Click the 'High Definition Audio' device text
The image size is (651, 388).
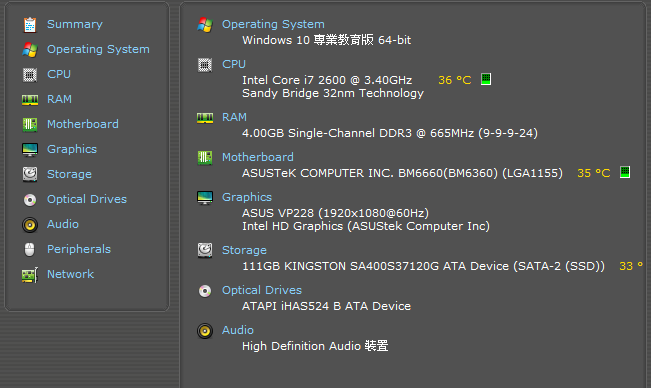pyautogui.click(x=315, y=346)
